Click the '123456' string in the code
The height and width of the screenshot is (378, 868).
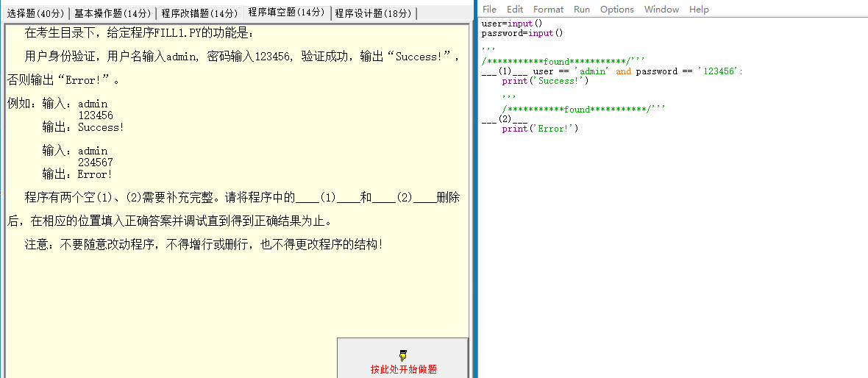pyautogui.click(x=718, y=71)
